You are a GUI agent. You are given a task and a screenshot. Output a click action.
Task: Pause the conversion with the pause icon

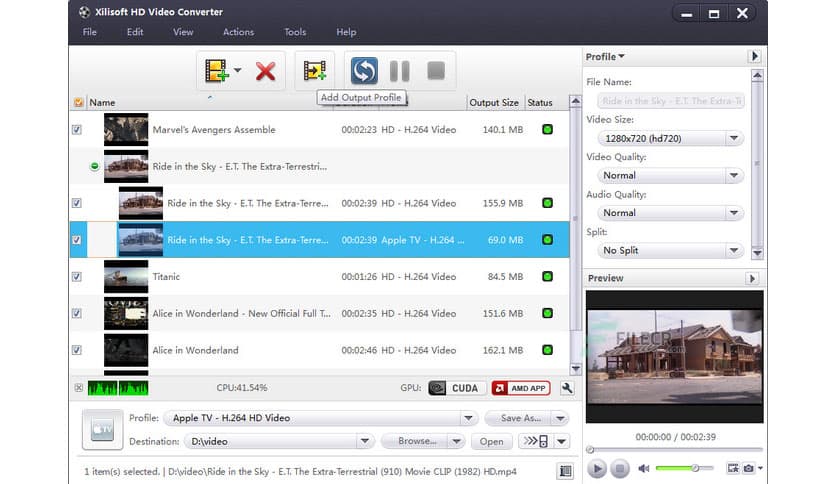pyautogui.click(x=399, y=71)
